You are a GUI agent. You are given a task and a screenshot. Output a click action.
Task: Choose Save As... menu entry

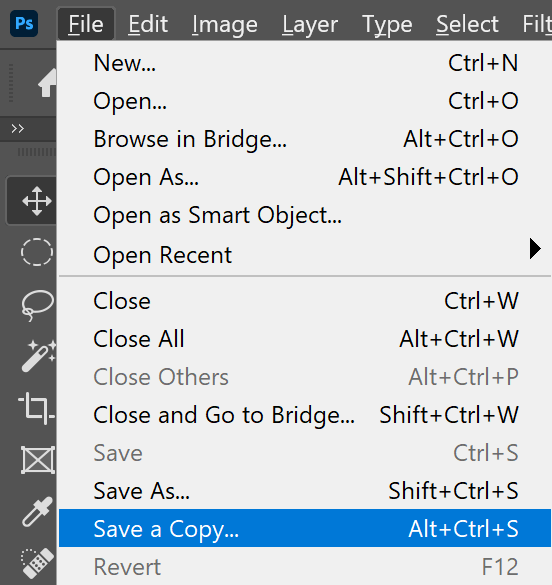coord(305,490)
